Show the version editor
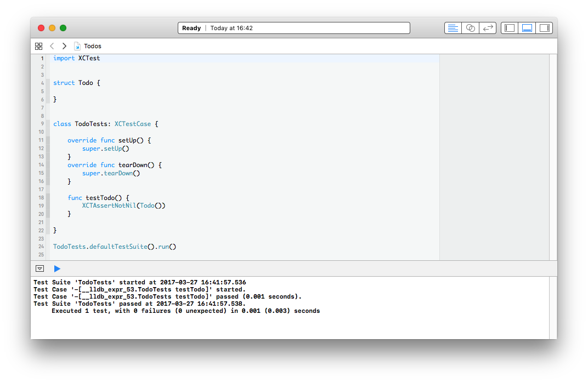The image size is (588, 383). click(x=488, y=28)
